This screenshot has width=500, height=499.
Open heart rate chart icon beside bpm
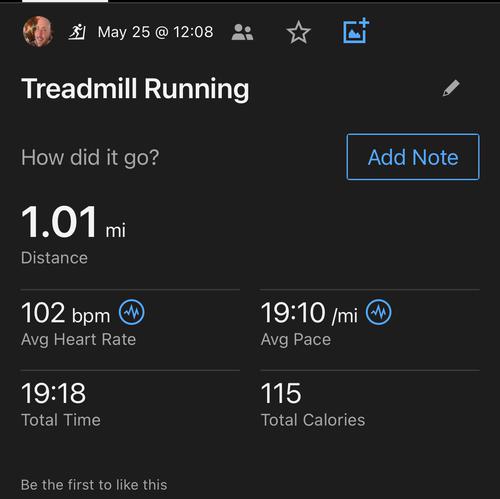(132, 312)
